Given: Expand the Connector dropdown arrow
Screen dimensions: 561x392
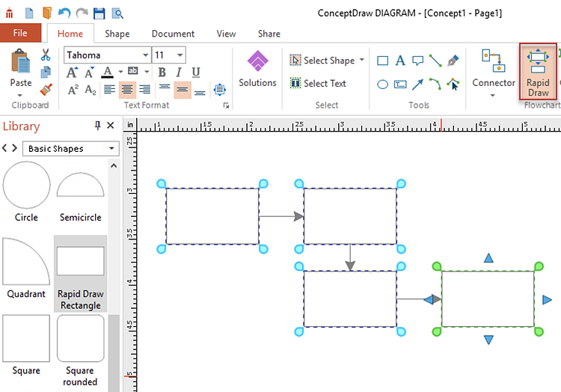Looking at the screenshot, I should click(x=493, y=95).
